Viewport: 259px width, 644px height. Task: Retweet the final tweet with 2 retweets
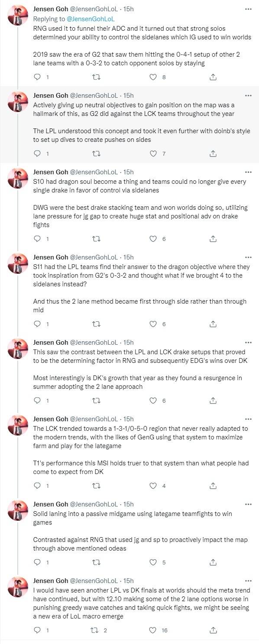coord(96,630)
